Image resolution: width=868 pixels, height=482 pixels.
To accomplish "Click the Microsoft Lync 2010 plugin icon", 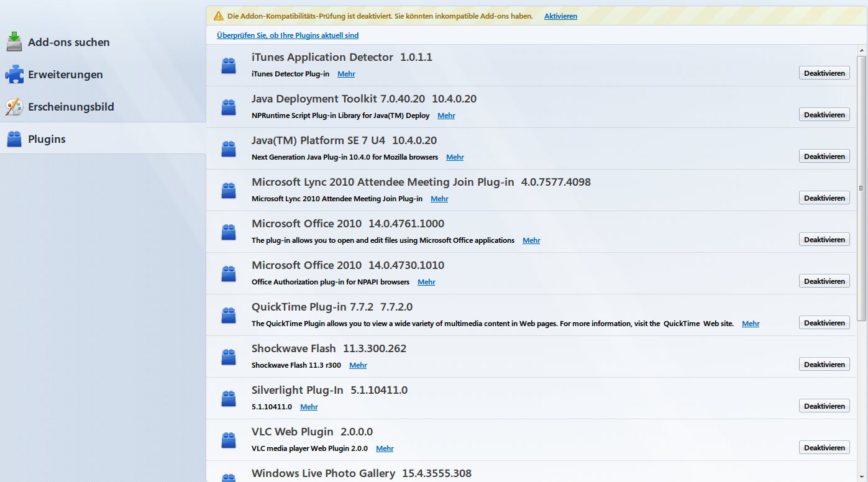I will pos(229,190).
